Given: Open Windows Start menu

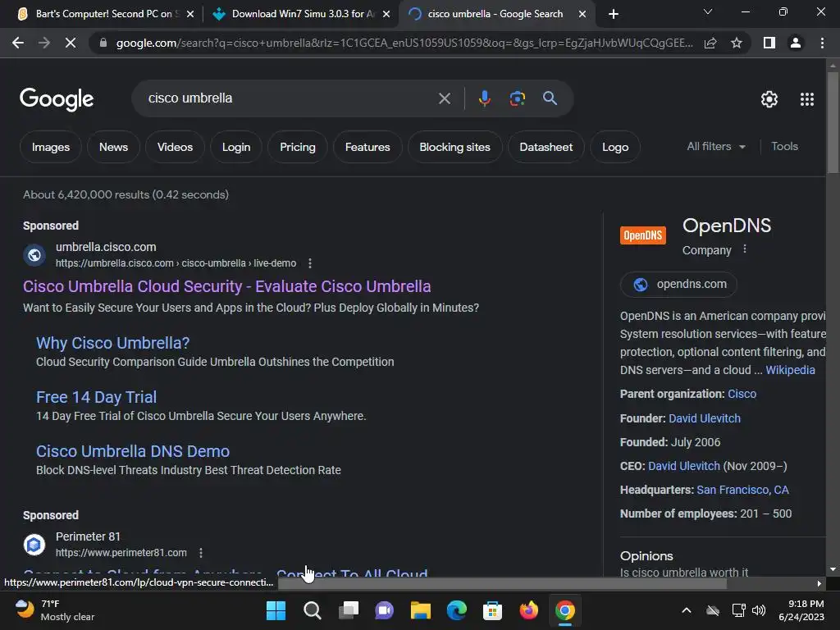Looking at the screenshot, I should [x=276, y=610].
